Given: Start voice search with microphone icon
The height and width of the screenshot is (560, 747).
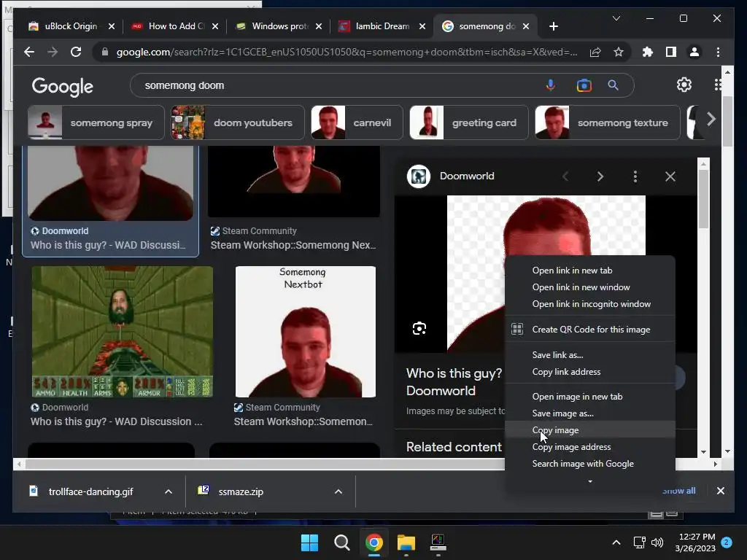Looking at the screenshot, I should click(x=550, y=85).
